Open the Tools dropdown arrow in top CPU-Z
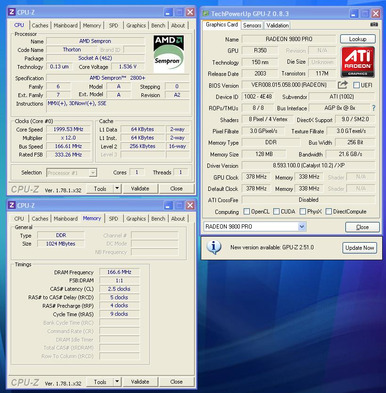 pos(117,189)
